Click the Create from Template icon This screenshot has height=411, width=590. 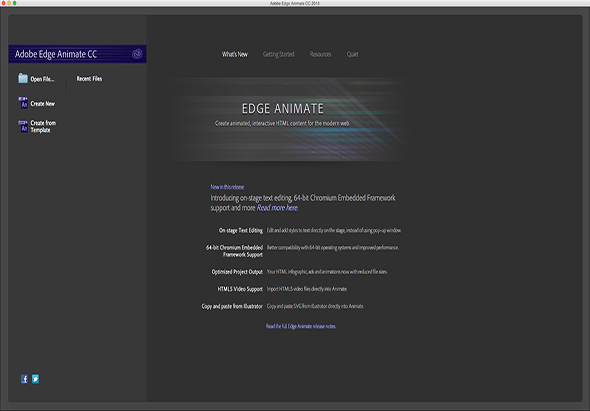pyautogui.click(x=23, y=126)
